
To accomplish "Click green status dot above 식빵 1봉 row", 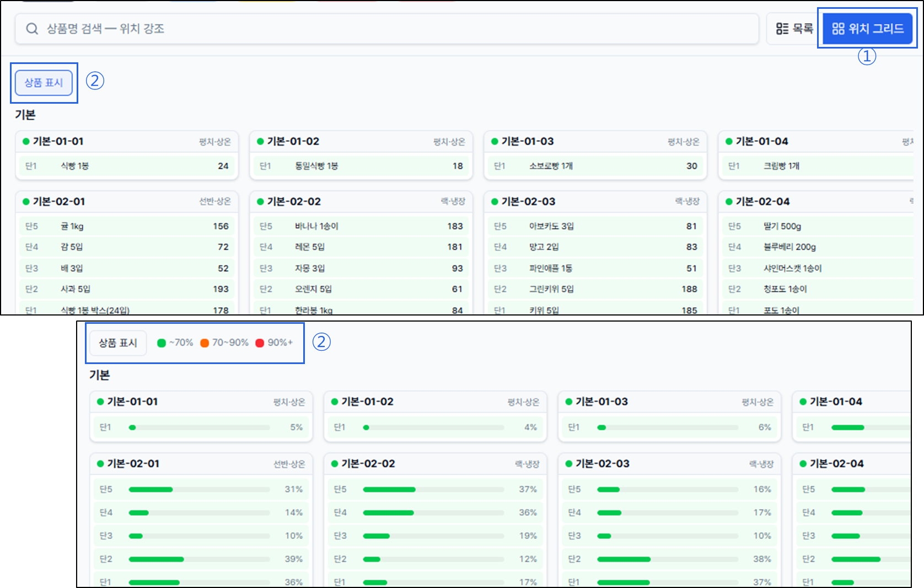I will coord(26,142).
